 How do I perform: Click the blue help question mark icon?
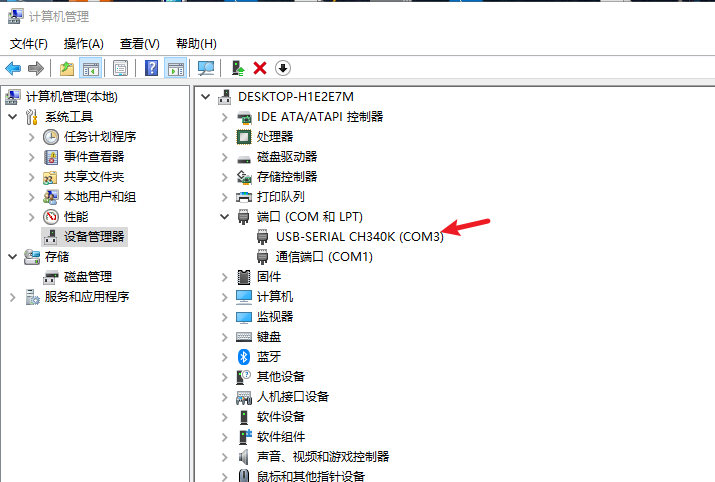[151, 68]
